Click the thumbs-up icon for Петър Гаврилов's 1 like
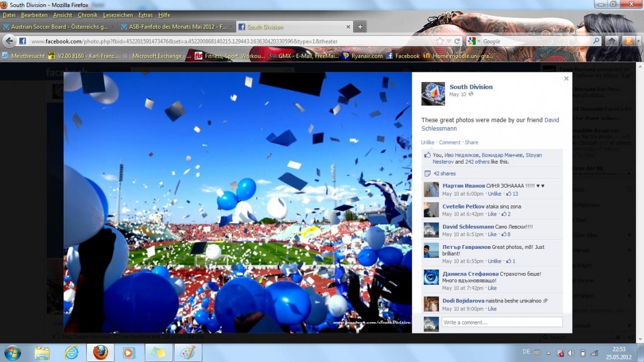This screenshot has height=362, width=644. coord(508,261)
